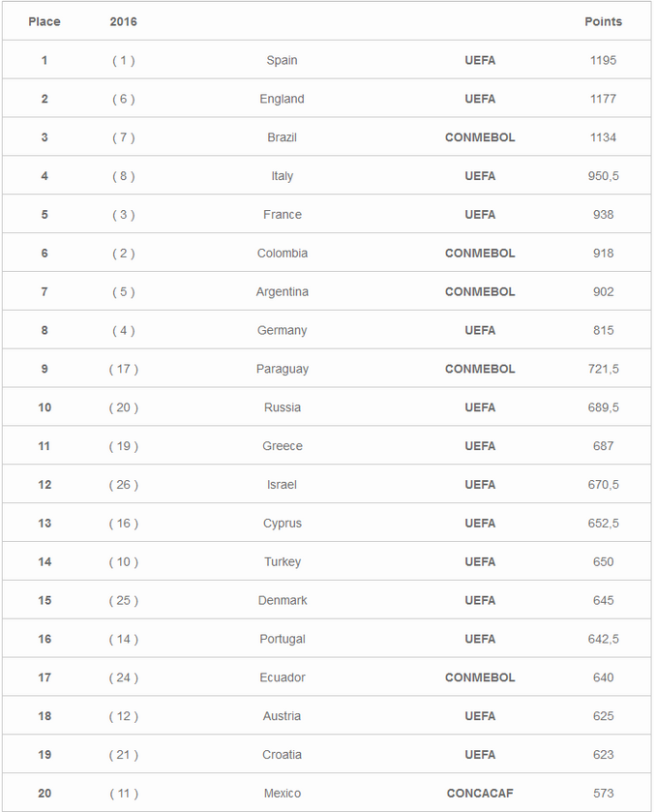Click the Brazil country entry

(282, 137)
